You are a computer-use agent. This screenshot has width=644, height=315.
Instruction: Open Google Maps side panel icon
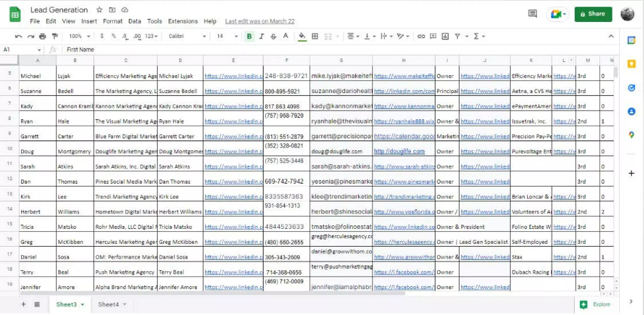click(631, 135)
